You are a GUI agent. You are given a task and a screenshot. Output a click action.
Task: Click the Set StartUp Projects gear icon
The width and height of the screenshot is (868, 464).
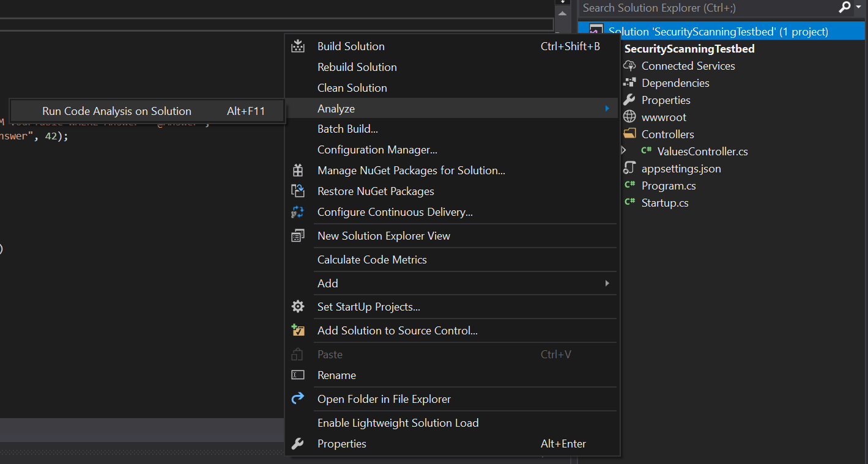pyautogui.click(x=298, y=307)
